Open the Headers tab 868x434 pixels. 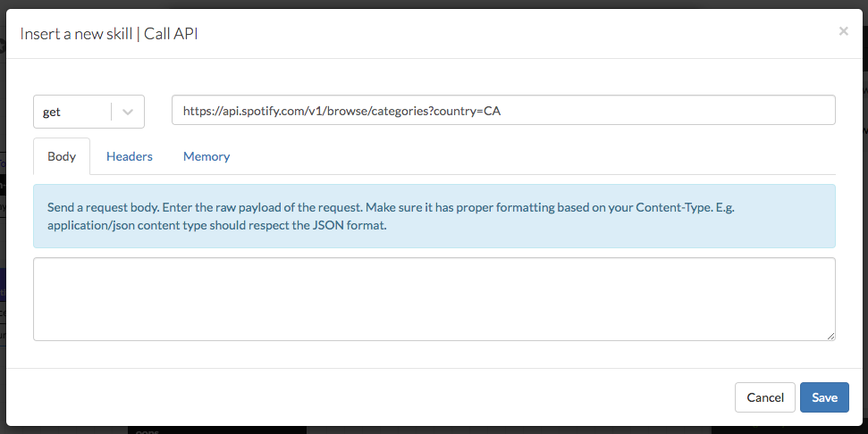click(x=130, y=156)
